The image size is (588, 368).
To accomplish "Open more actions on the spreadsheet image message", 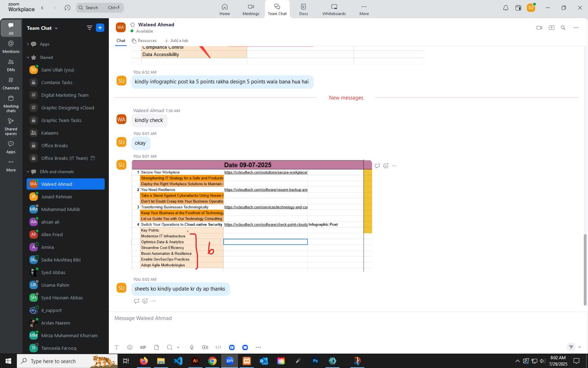I will coord(394,166).
